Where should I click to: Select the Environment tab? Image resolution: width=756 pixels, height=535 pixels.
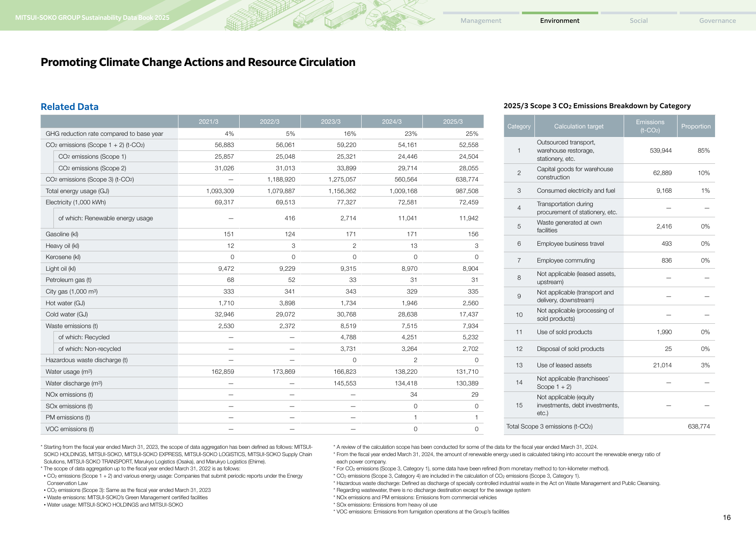(x=559, y=21)
